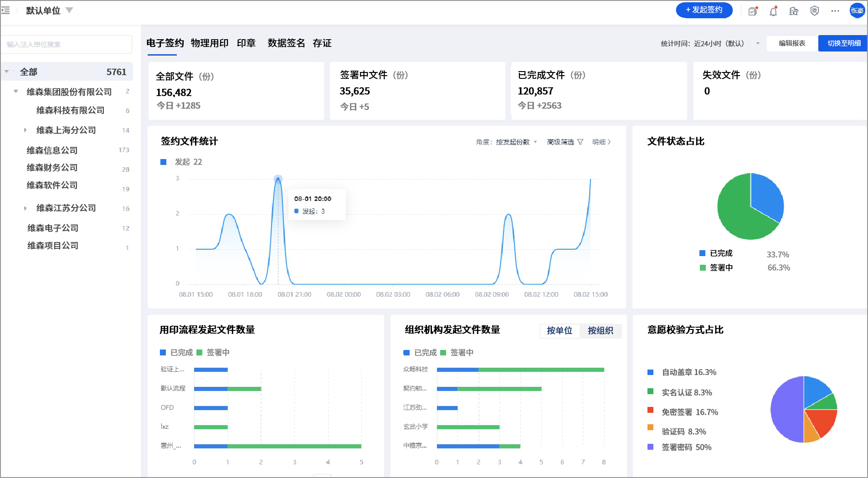The width and height of the screenshot is (868, 478).
Task: Toggle organization chart to 按单位
Action: pos(560,331)
